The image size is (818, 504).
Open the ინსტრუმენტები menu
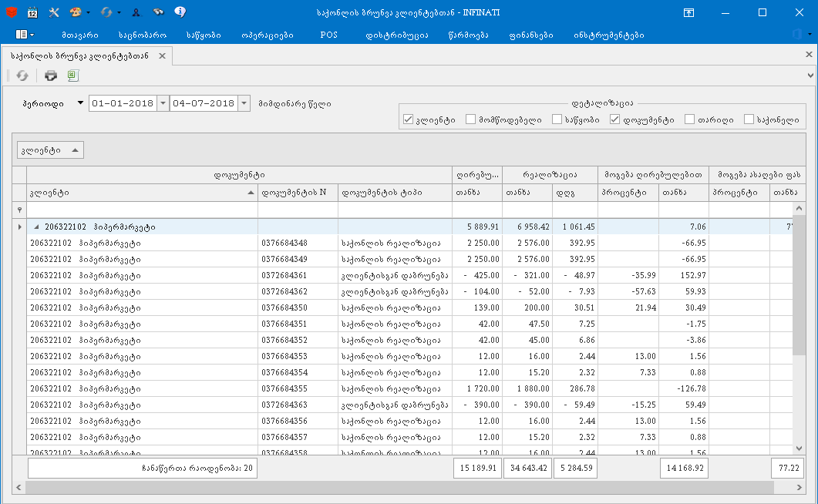tap(608, 35)
